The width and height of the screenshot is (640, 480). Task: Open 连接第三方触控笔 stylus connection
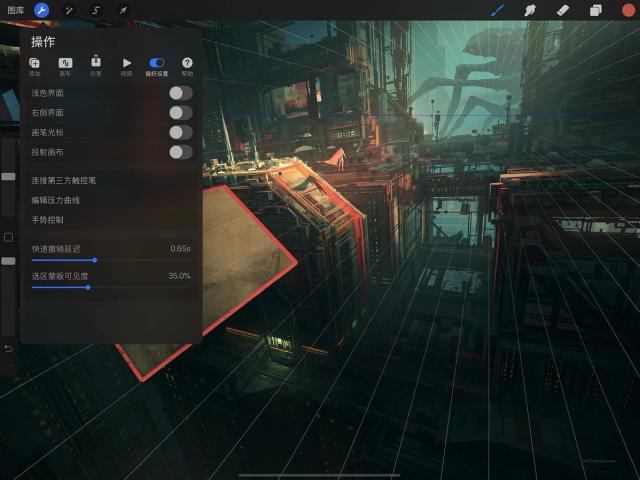pyautogui.click(x=111, y=180)
